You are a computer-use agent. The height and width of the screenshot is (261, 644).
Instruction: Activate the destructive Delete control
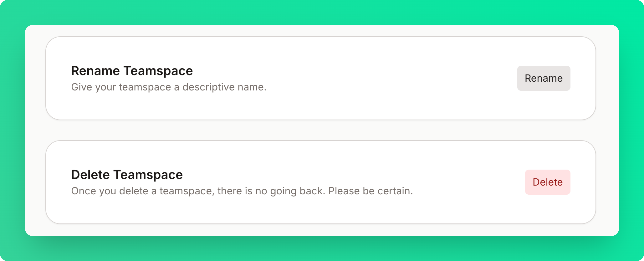pos(547,182)
